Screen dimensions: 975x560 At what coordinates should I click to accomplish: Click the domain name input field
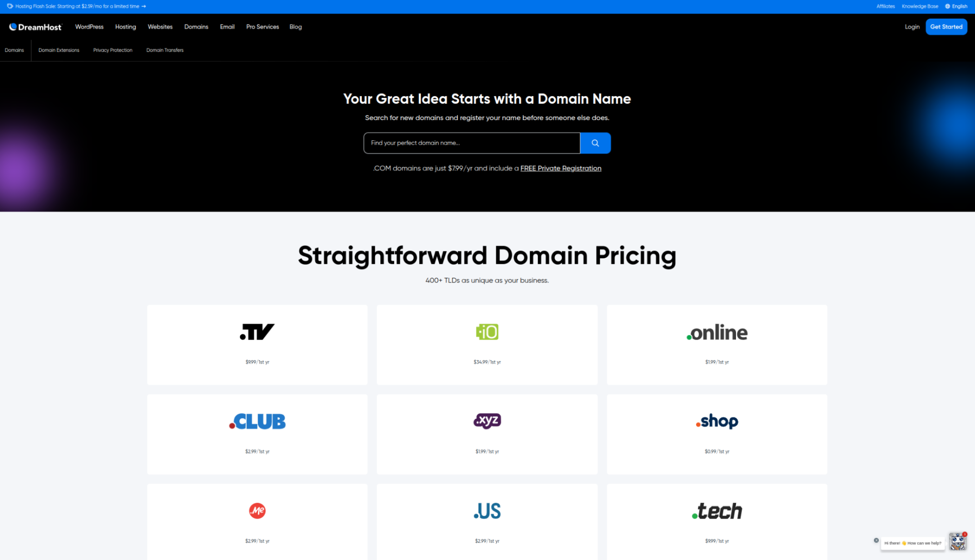click(x=472, y=142)
